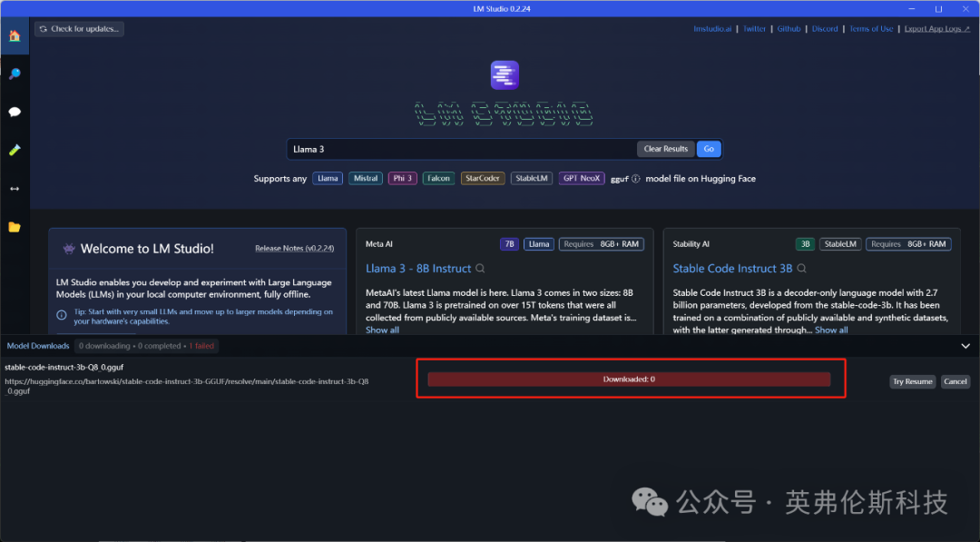Collapse the Model Downloads panel chevron
This screenshot has width=980, height=542.
pyautogui.click(x=965, y=346)
